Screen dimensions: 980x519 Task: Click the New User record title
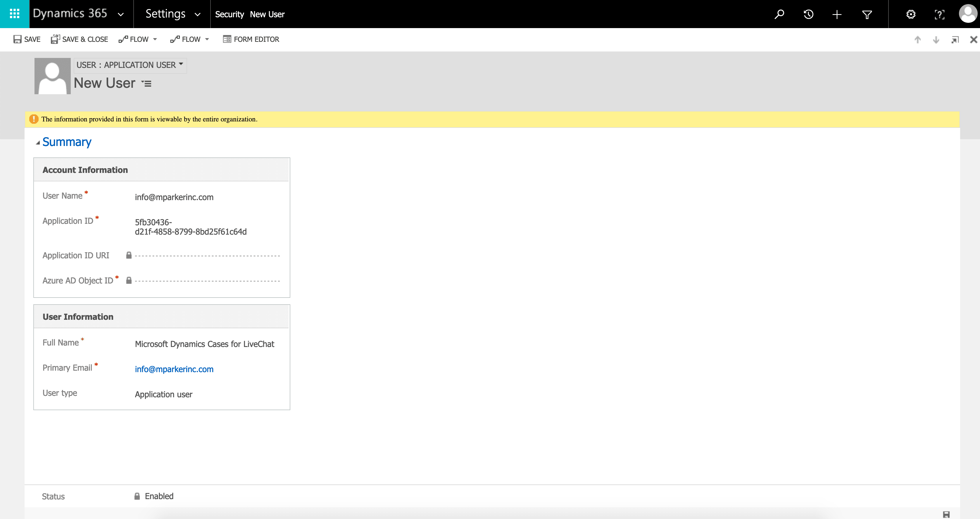105,83
